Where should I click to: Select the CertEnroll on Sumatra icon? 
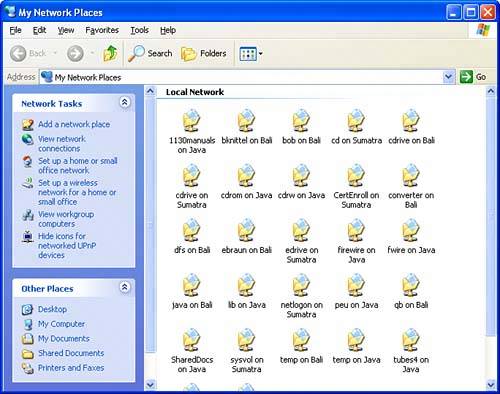[356, 176]
